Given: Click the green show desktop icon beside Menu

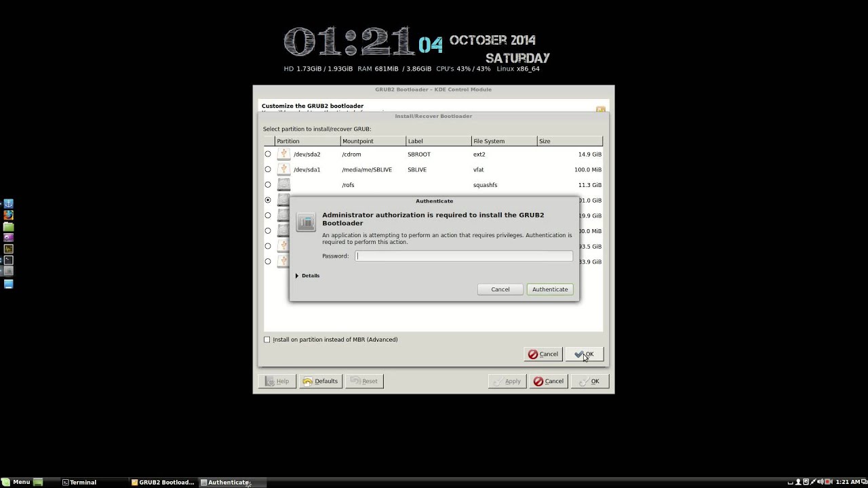Looking at the screenshot, I should pos(38,482).
